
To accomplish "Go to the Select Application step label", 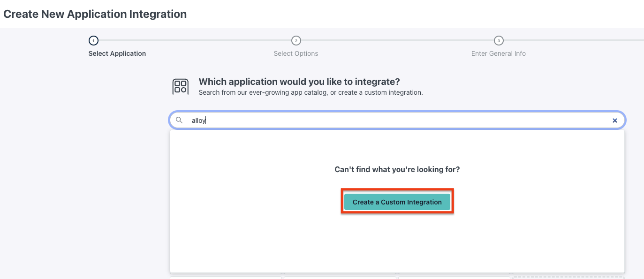I will tap(117, 53).
